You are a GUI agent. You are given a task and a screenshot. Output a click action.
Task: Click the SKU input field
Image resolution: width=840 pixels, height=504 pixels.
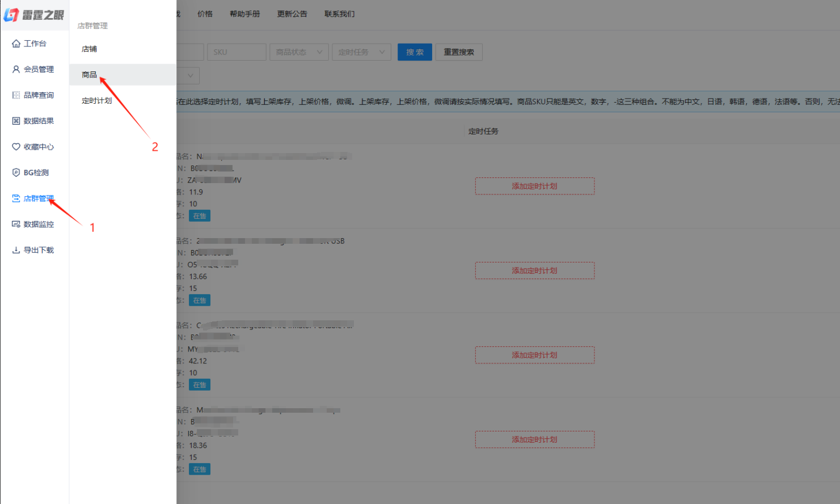point(237,52)
